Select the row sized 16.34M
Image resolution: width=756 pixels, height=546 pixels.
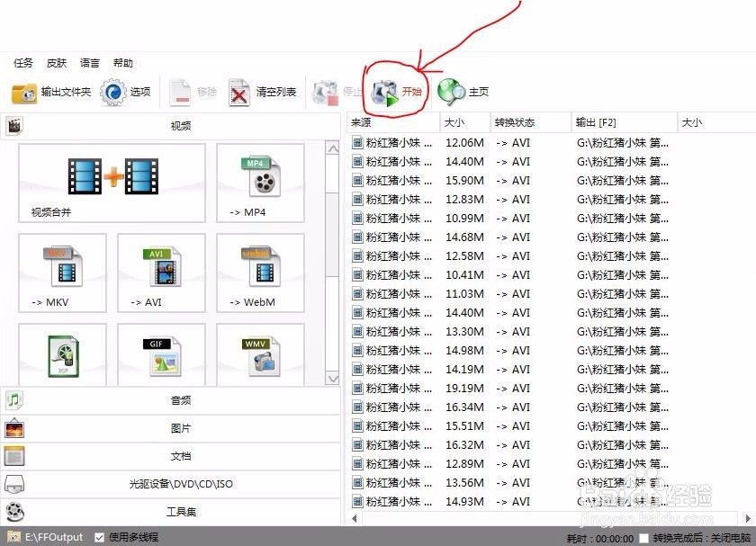point(551,407)
